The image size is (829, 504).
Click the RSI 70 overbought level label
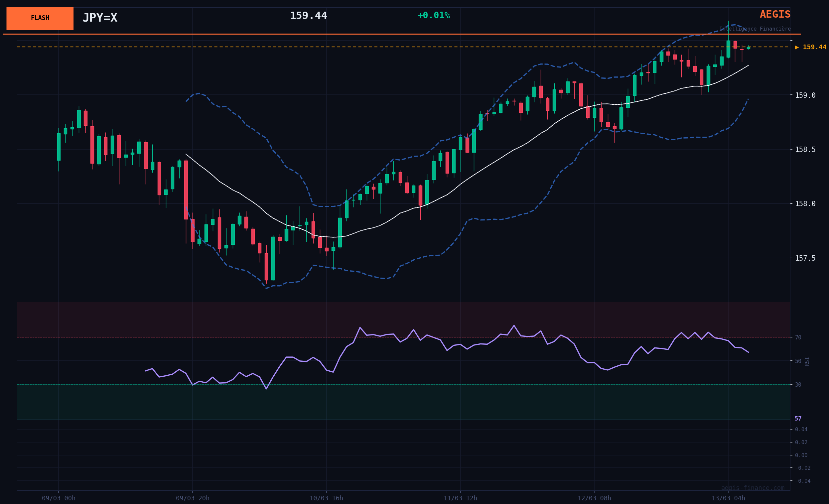[x=798, y=337]
